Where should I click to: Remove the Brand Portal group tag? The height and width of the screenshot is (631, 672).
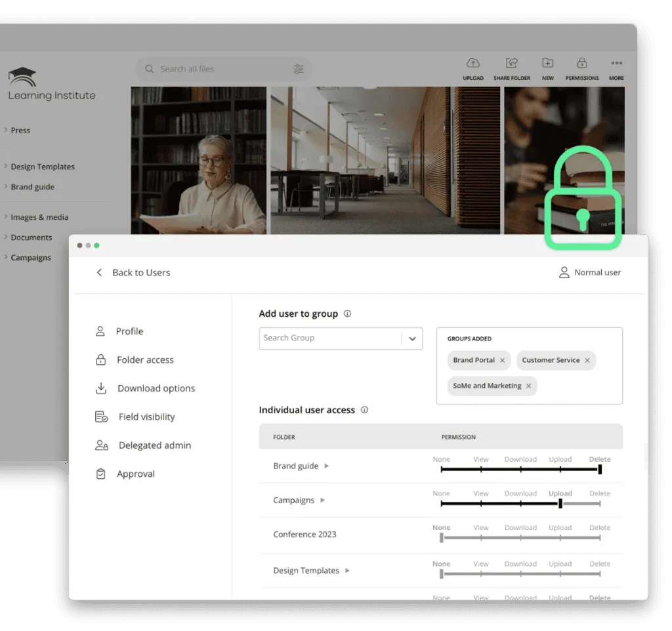pos(502,360)
